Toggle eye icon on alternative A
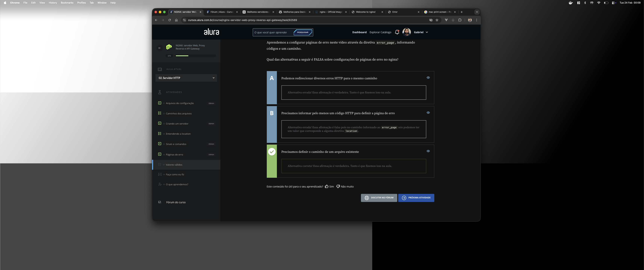This screenshot has height=270, width=644. [x=428, y=78]
